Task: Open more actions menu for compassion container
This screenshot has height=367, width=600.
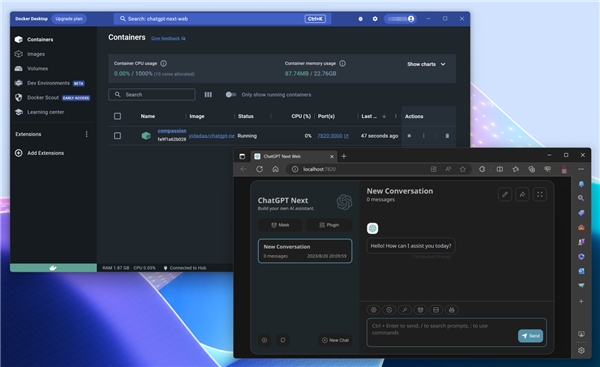Action: click(x=424, y=136)
